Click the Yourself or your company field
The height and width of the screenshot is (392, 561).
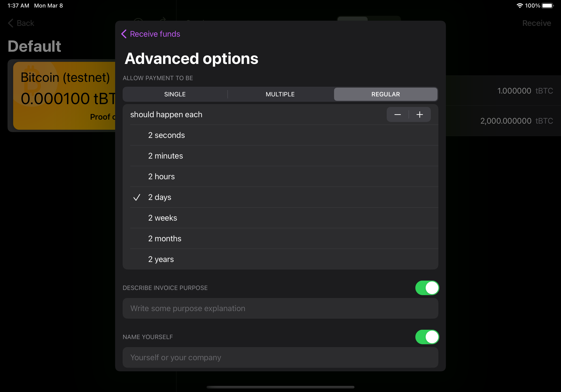coord(280,357)
